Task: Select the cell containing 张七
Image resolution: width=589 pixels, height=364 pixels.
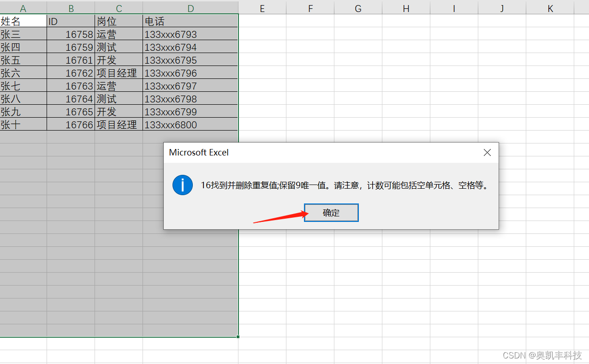Action: click(x=23, y=86)
